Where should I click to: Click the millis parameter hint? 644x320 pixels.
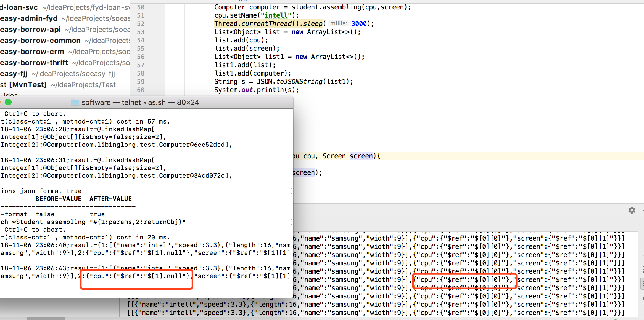coord(339,23)
